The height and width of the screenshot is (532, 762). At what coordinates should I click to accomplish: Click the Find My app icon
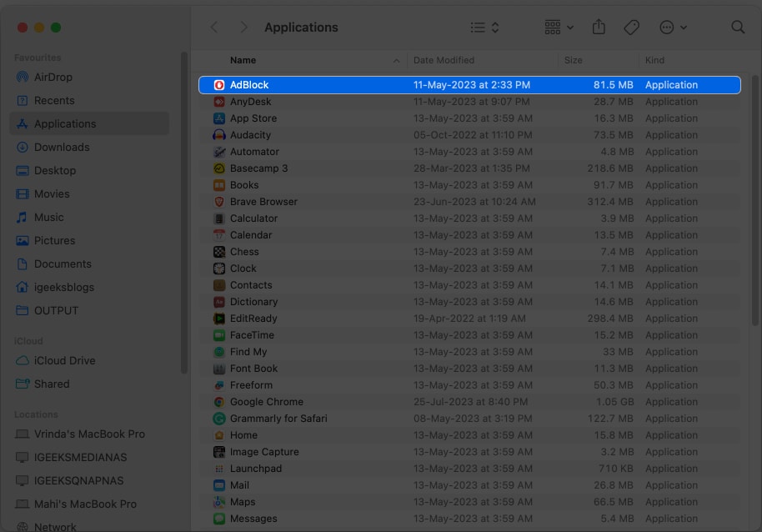(219, 352)
